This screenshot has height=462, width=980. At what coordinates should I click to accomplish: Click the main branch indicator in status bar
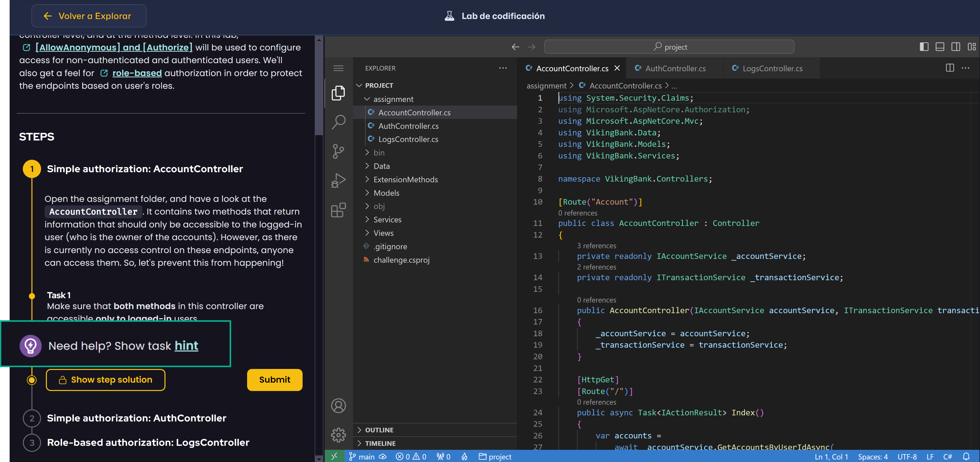[362, 456]
